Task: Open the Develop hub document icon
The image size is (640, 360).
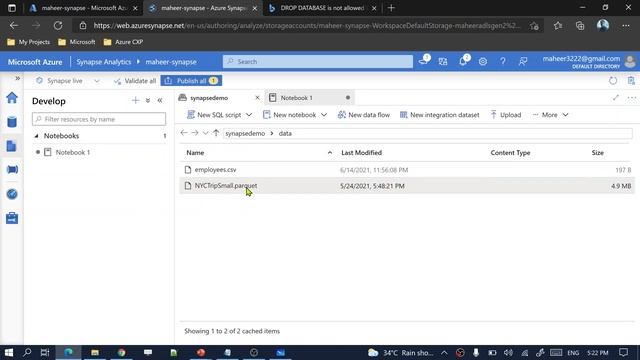Action: click(12, 146)
